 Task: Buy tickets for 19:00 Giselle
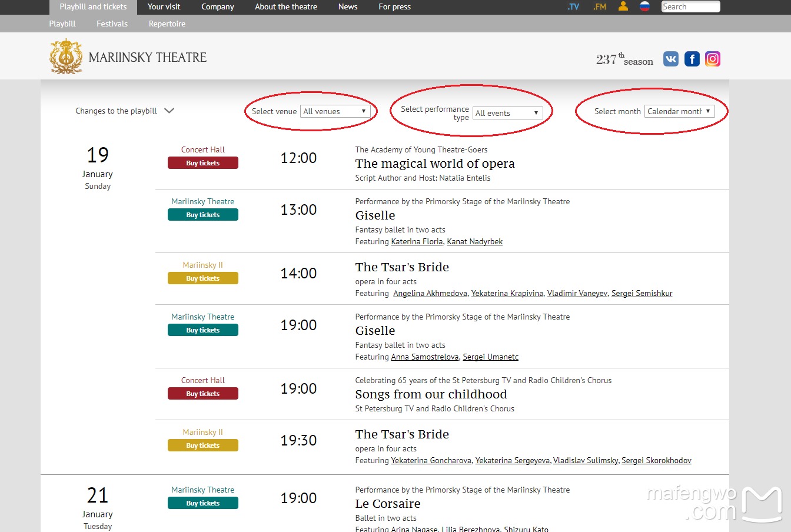tap(203, 330)
